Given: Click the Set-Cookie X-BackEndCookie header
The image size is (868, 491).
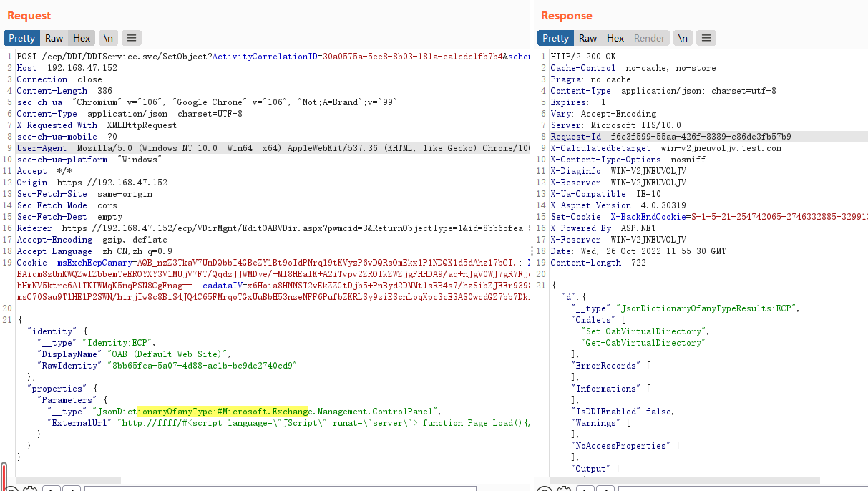Looking at the screenshot, I should 709,217.
